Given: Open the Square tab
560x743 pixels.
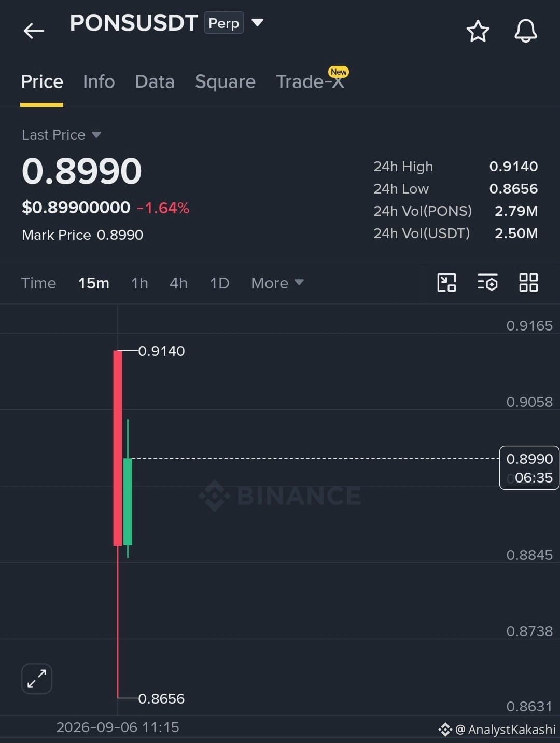Looking at the screenshot, I should click(225, 82).
